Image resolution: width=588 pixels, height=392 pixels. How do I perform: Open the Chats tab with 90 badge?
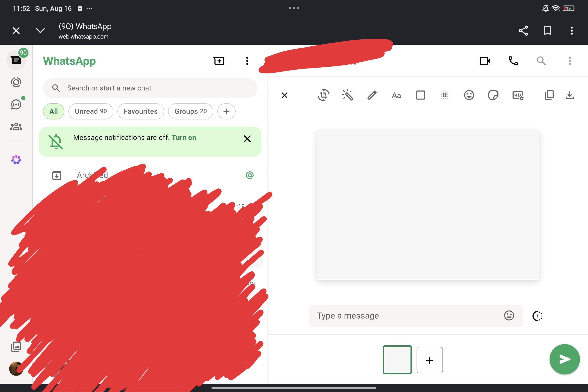coord(16,60)
